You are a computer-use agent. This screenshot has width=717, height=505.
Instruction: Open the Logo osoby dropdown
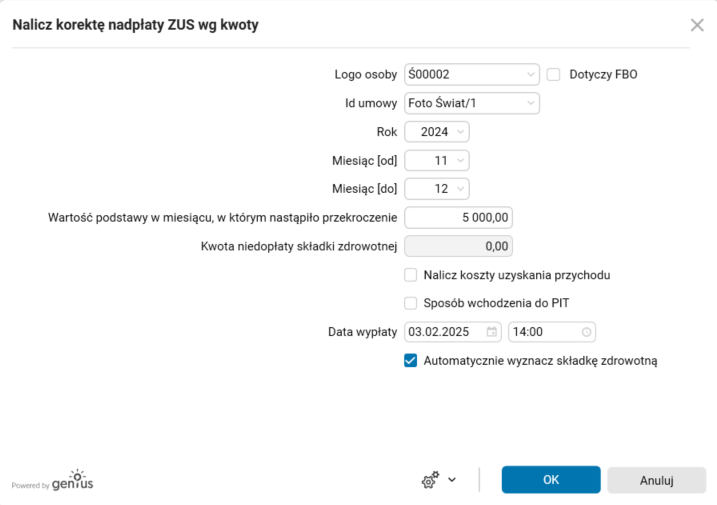click(530, 74)
